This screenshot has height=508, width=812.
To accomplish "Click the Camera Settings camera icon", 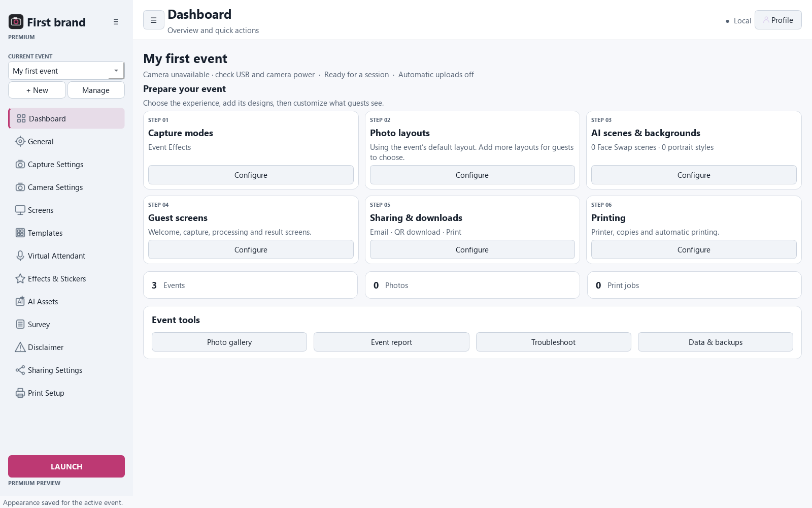I will [x=20, y=187].
